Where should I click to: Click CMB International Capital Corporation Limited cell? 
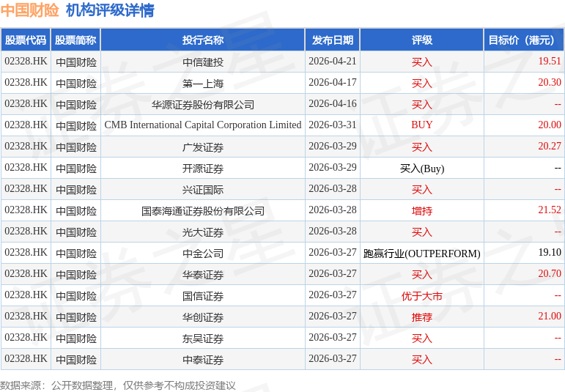(x=203, y=125)
